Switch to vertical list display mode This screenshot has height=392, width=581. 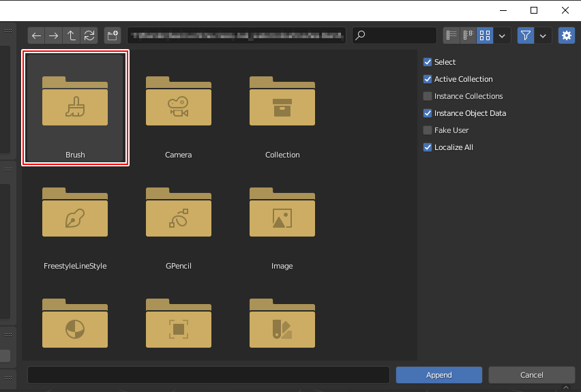(451, 35)
